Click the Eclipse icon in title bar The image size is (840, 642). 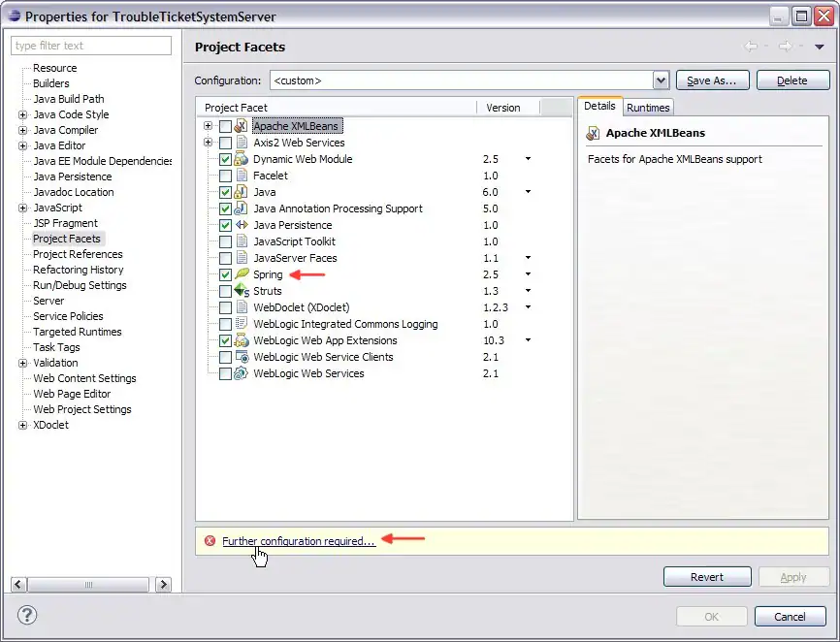click(15, 16)
